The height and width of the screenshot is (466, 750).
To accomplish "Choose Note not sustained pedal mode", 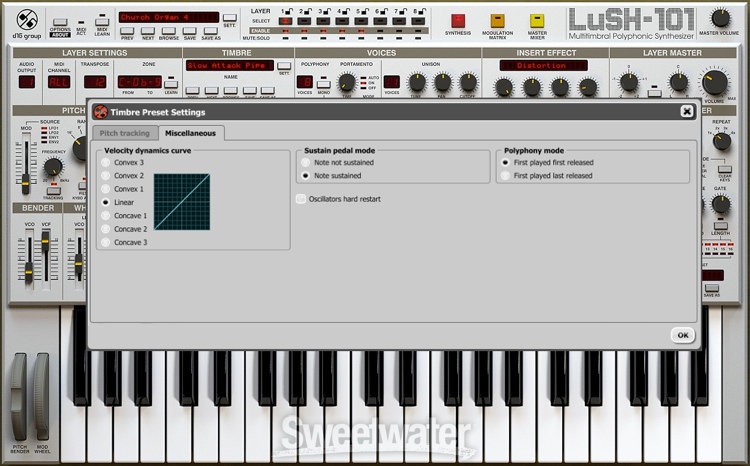I will (x=307, y=162).
